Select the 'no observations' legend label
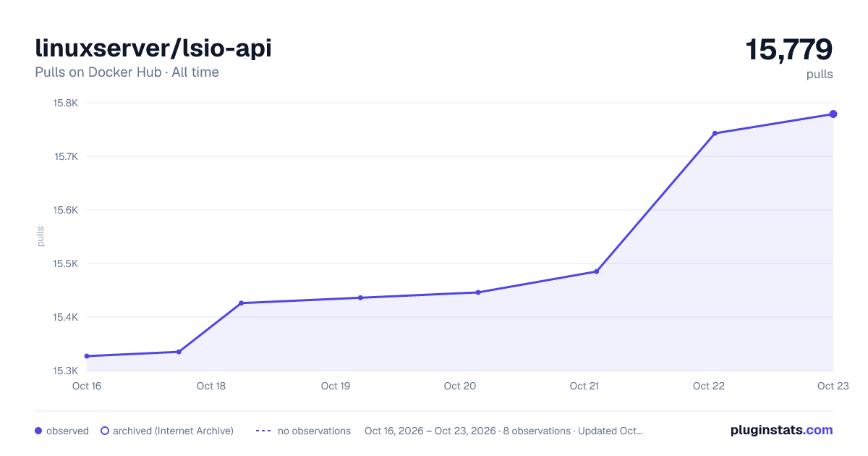Image resolution: width=868 pixels, height=456 pixels. point(314,431)
